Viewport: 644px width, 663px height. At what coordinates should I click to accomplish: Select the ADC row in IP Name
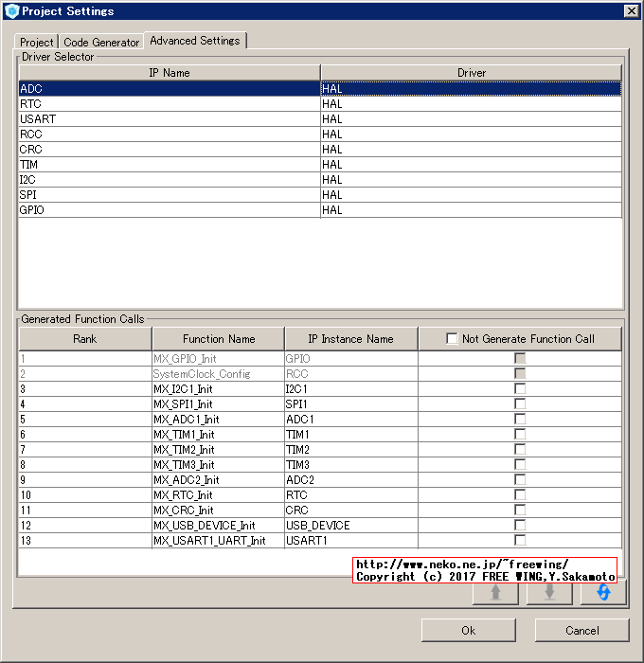click(170, 89)
